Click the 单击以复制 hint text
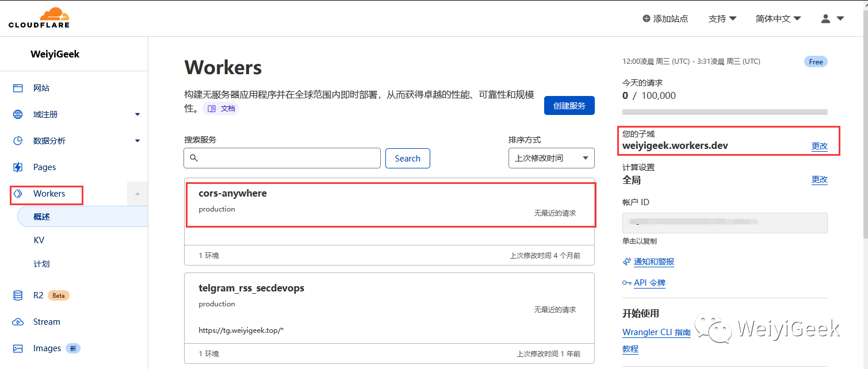Image resolution: width=868 pixels, height=369 pixels. point(640,241)
